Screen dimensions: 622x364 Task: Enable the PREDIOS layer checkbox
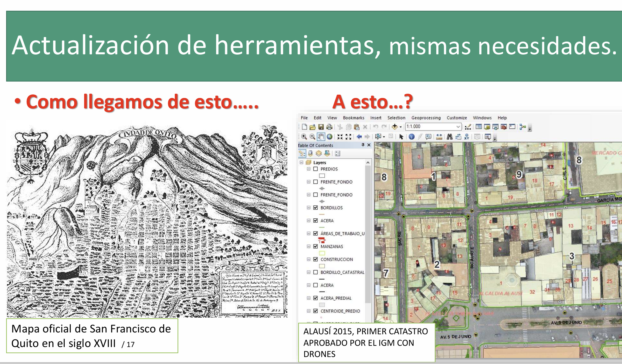(x=316, y=169)
